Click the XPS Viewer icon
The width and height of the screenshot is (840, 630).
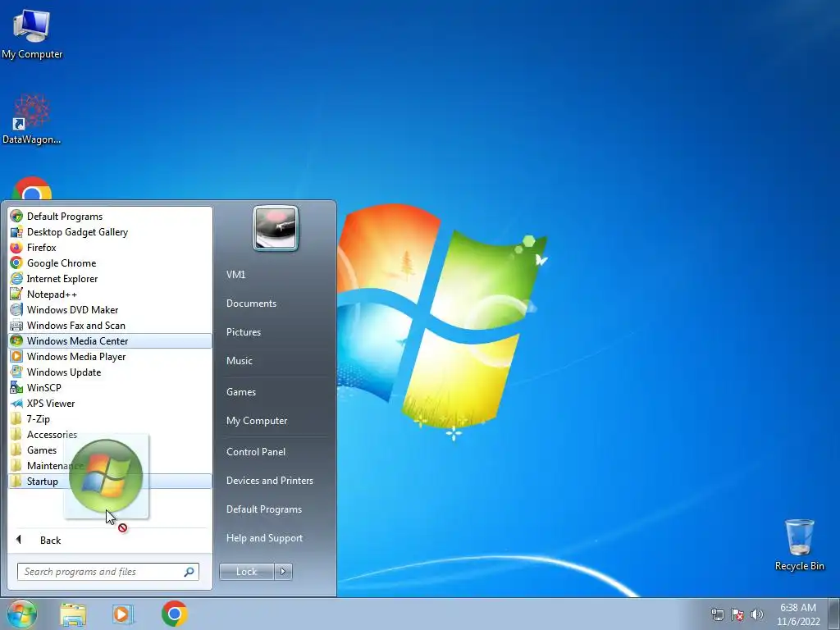click(x=16, y=404)
